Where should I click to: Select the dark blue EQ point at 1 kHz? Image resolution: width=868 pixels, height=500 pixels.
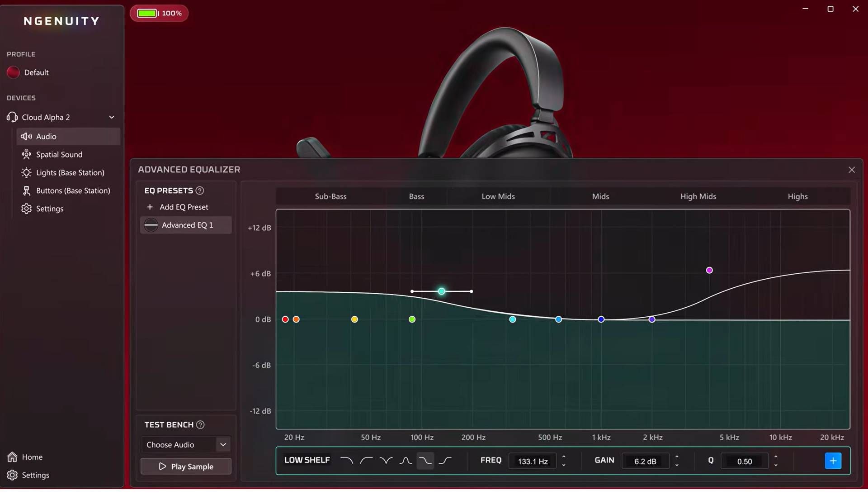point(601,319)
